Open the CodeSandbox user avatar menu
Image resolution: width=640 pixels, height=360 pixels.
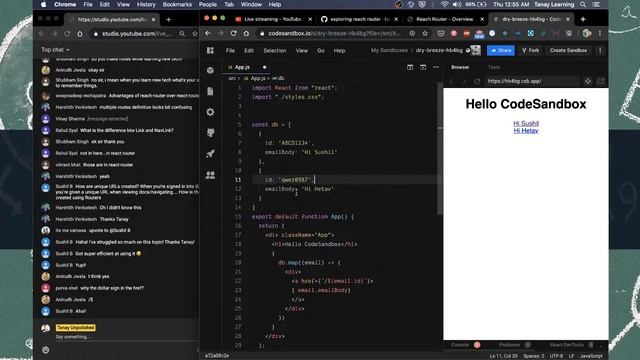point(476,50)
